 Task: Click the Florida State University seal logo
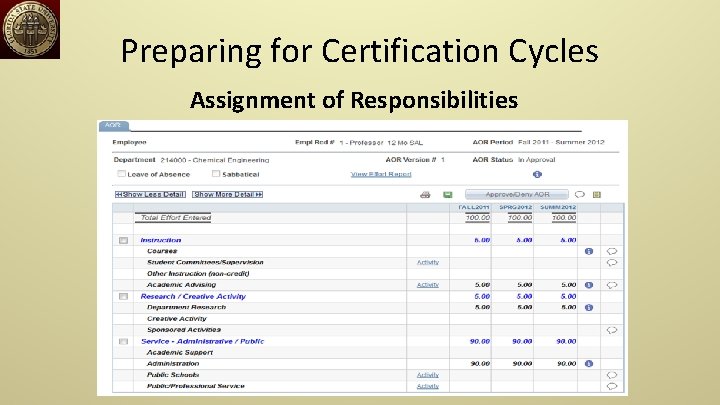tap(30, 29)
